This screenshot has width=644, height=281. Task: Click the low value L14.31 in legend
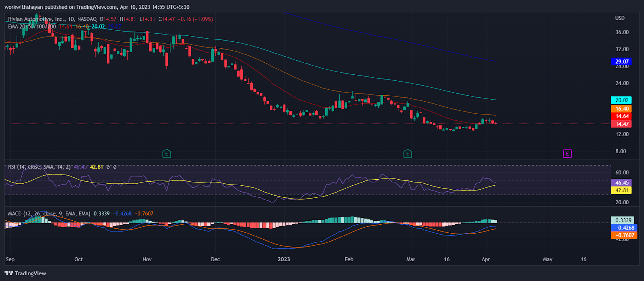(x=147, y=19)
